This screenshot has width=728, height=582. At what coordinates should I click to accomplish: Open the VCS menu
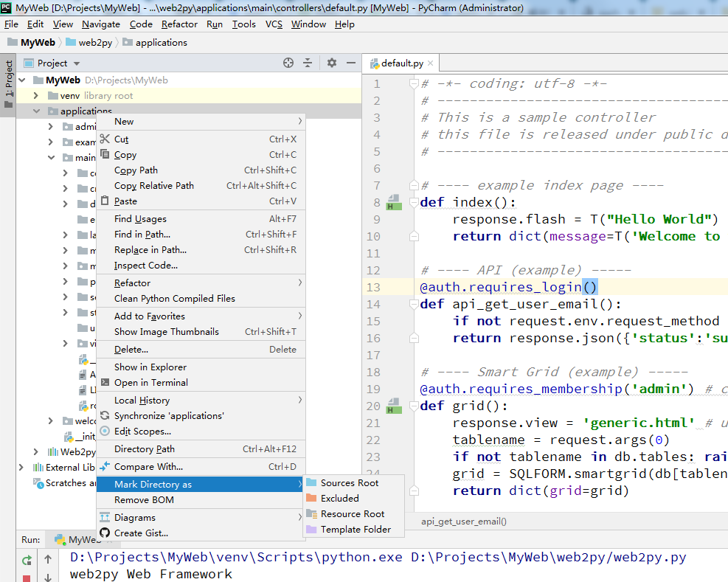coord(274,24)
